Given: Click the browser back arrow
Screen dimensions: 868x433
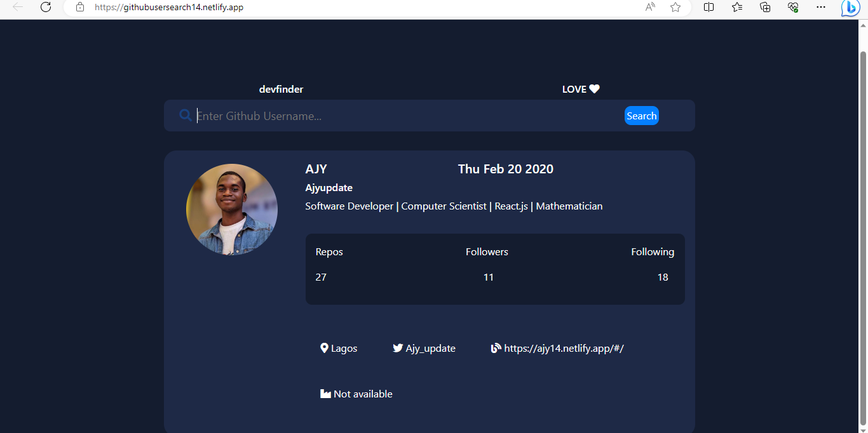Looking at the screenshot, I should point(18,7).
